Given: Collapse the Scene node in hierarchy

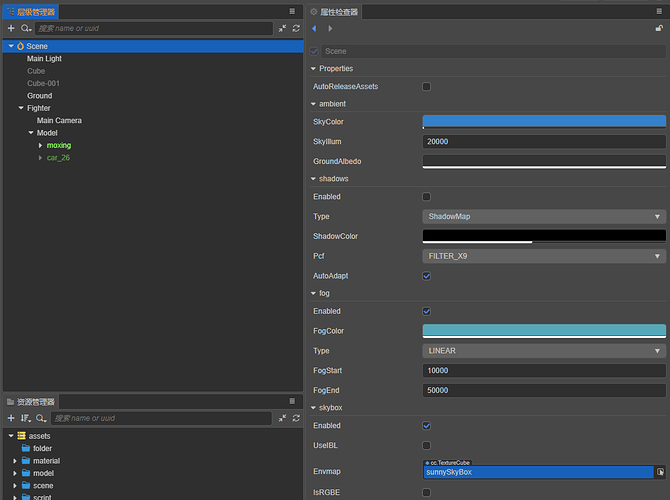Looking at the screenshot, I should (11, 46).
